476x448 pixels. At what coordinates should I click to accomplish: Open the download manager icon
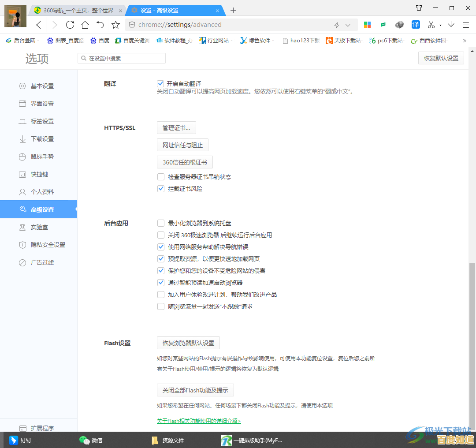pos(450,25)
